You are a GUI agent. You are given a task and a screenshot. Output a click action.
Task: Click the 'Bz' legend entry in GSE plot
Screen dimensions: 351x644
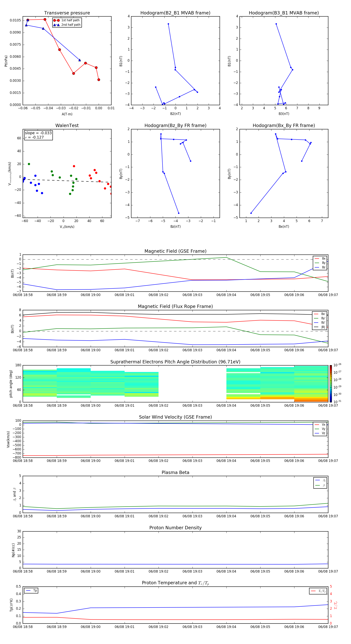[x=320, y=267]
